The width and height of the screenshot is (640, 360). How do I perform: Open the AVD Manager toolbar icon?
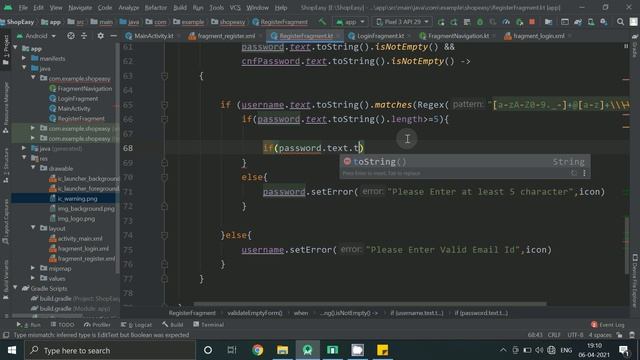591,22
